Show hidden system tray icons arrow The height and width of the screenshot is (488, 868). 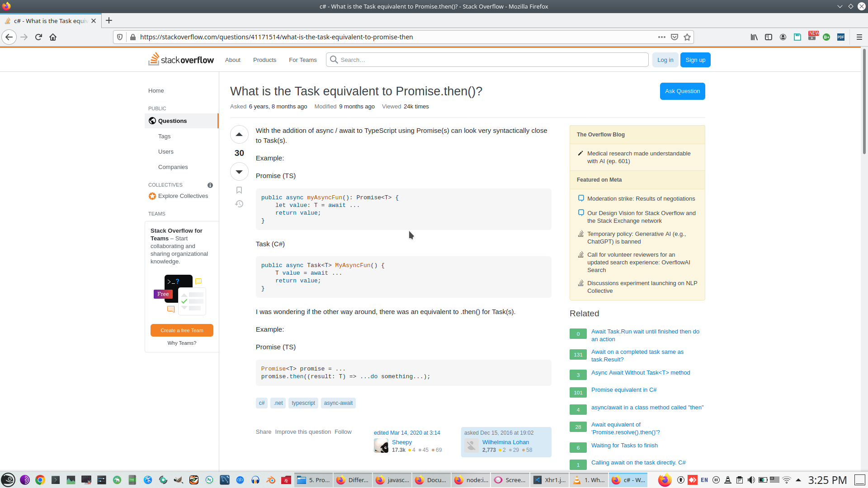[x=798, y=480]
